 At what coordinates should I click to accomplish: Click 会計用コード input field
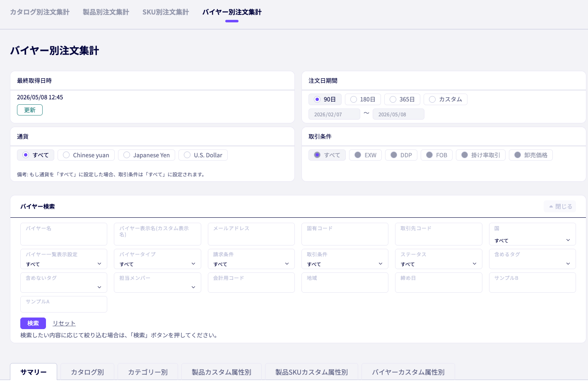pyautogui.click(x=251, y=283)
